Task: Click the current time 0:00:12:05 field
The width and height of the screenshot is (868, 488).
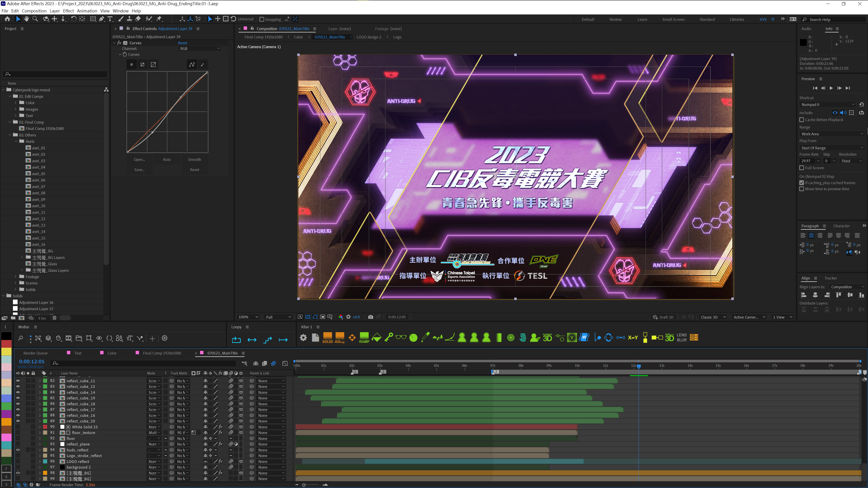Action: click(x=32, y=361)
